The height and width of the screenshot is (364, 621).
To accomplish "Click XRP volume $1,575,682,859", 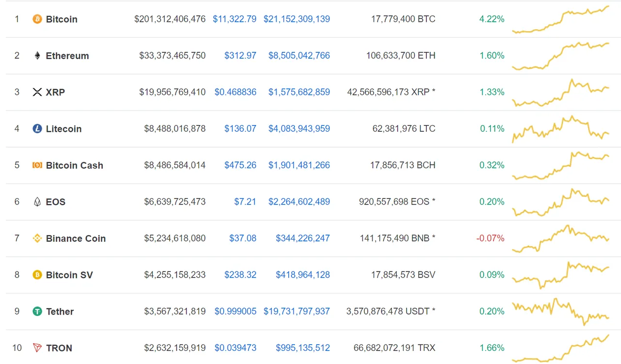I will tap(299, 92).
